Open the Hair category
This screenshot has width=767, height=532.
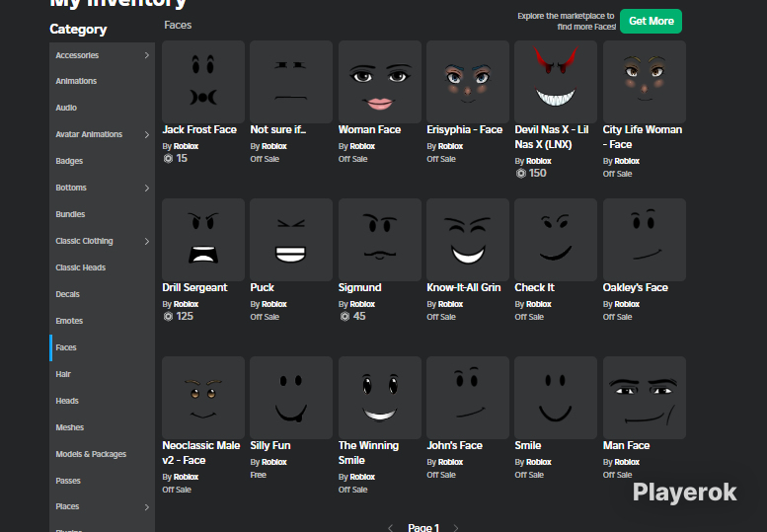point(103,374)
